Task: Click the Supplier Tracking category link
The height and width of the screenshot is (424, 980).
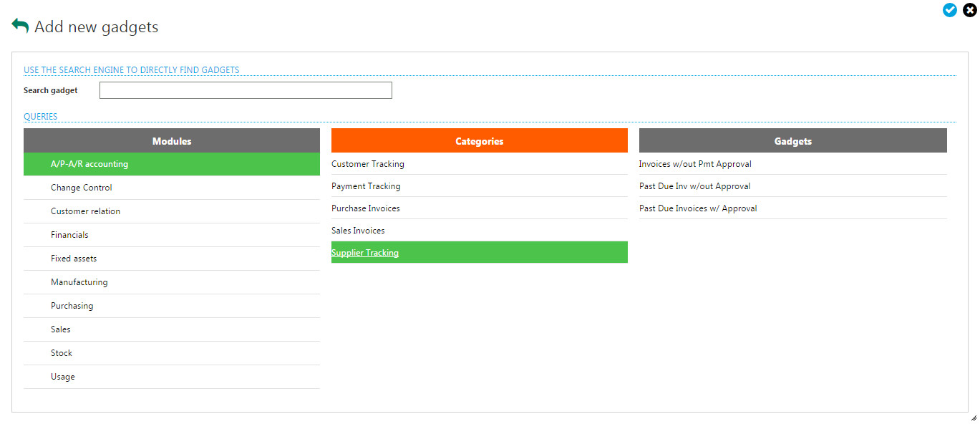Action: (365, 253)
